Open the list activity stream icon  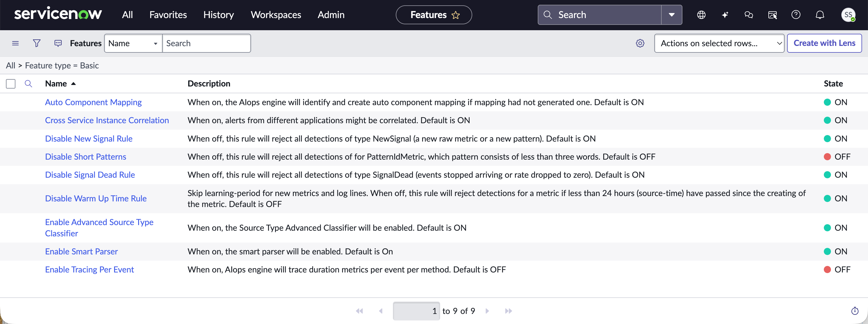(x=58, y=43)
